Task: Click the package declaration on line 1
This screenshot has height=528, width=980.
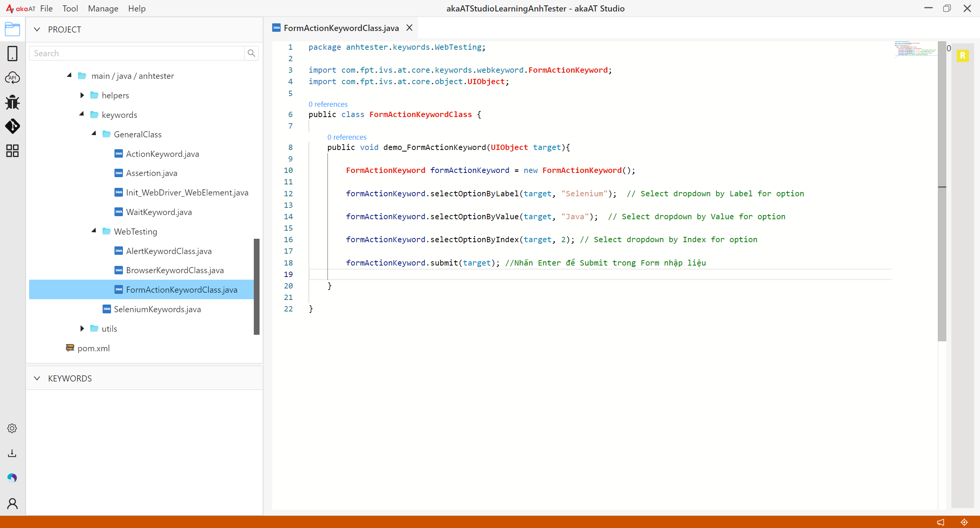Action: [x=397, y=47]
